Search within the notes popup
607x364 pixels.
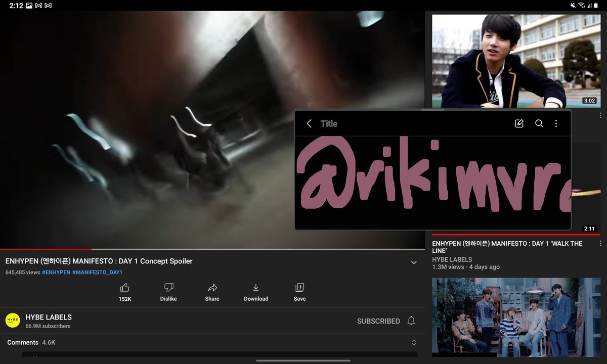click(x=539, y=123)
